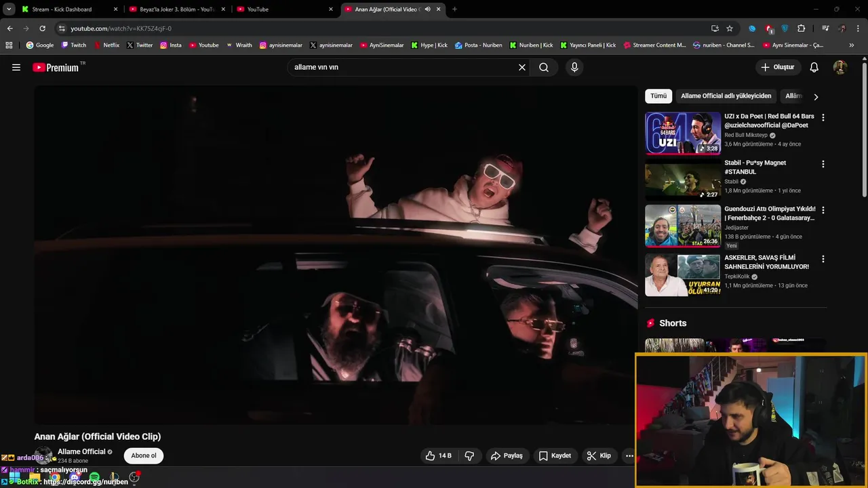
Task: Clear the search box with the X
Action: click(x=522, y=67)
